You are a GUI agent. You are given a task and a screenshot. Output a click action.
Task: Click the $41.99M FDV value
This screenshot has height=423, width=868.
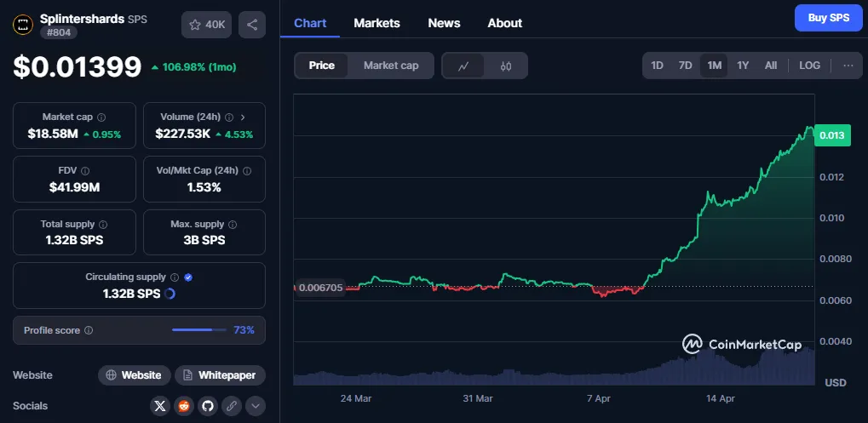(75, 187)
